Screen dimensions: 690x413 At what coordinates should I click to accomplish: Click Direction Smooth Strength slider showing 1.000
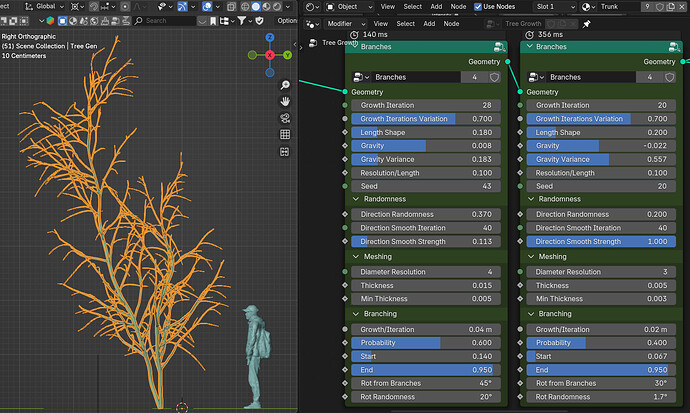601,241
